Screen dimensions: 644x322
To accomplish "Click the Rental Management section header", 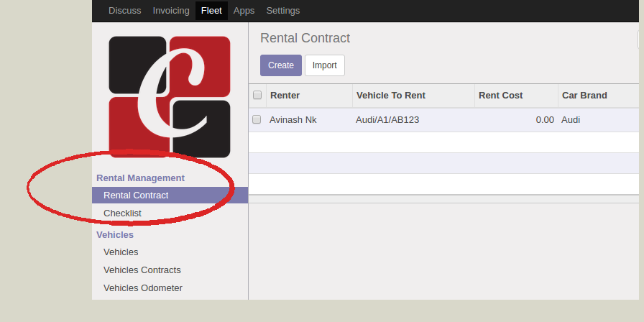I will coord(140,178).
